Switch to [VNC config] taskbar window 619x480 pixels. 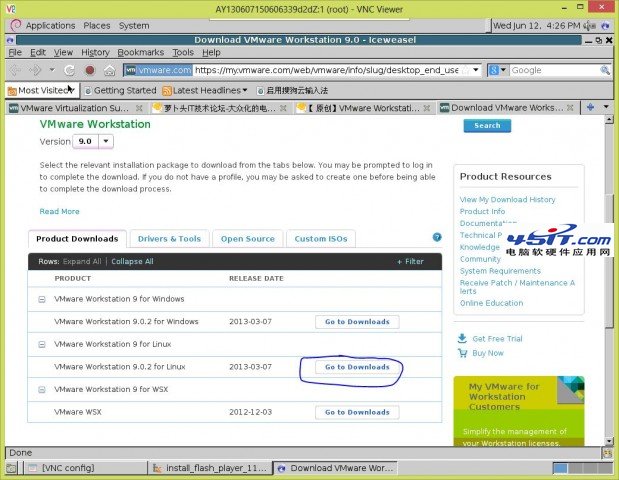click(x=84, y=468)
